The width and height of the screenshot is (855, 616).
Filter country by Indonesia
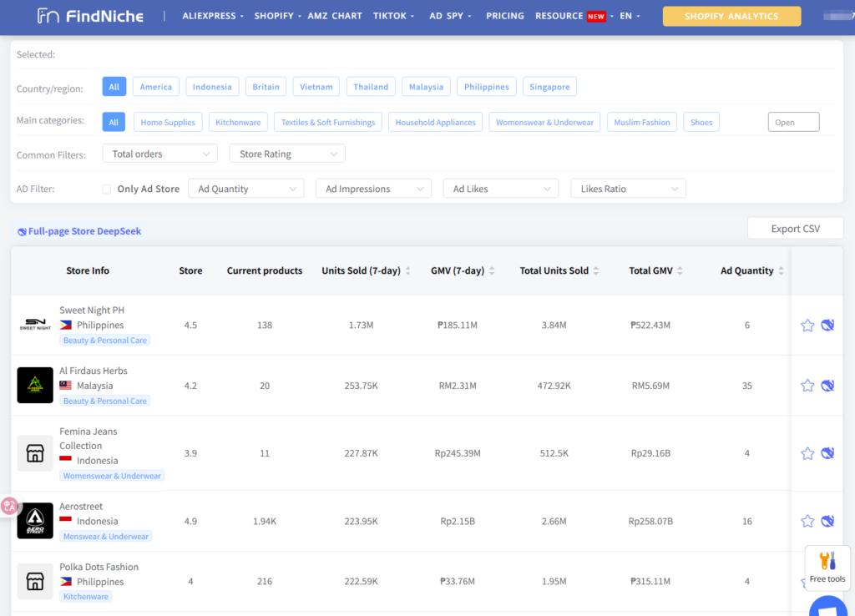(212, 87)
